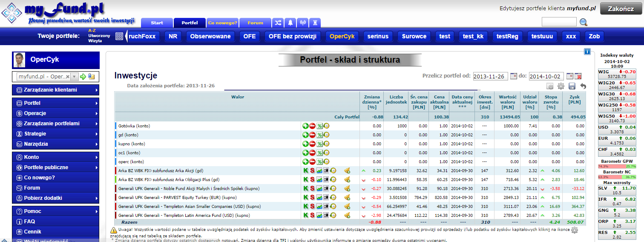
Task: Switch to the Start tab
Action: [157, 23]
